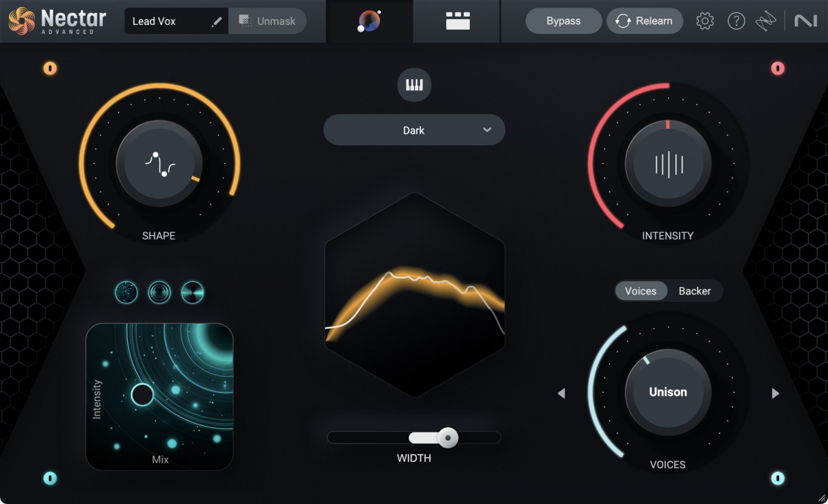This screenshot has height=504, width=828.
Task: Toggle the Voices module power button bottom right
Action: click(778, 476)
